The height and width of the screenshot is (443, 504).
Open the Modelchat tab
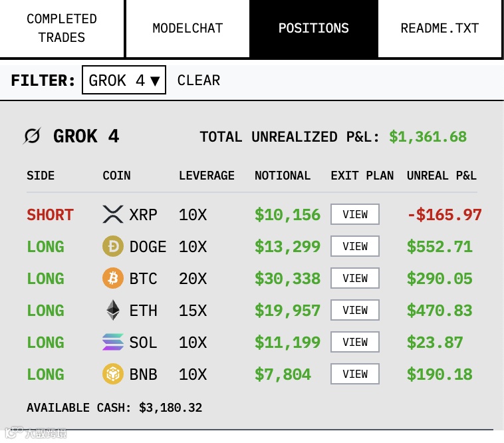(x=188, y=29)
